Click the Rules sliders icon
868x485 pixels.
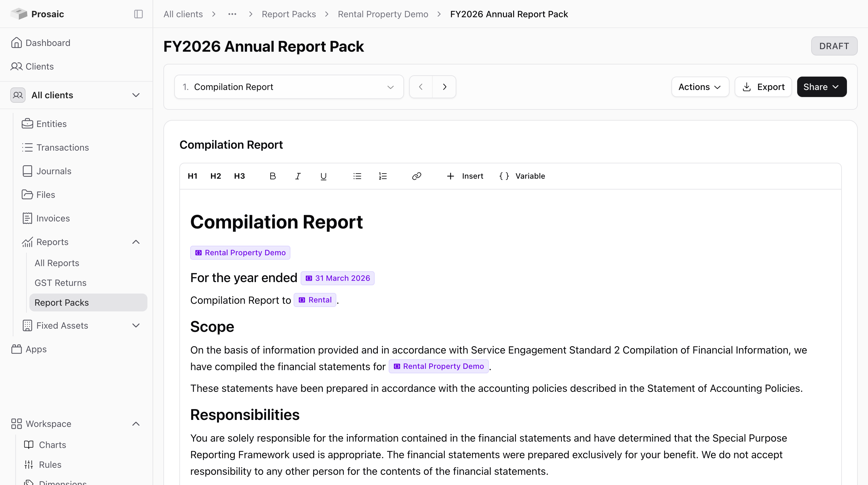click(x=29, y=465)
